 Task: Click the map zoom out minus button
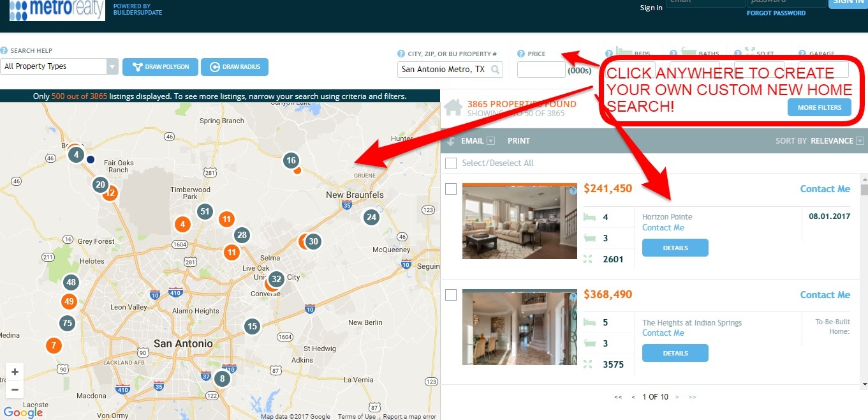[15, 389]
